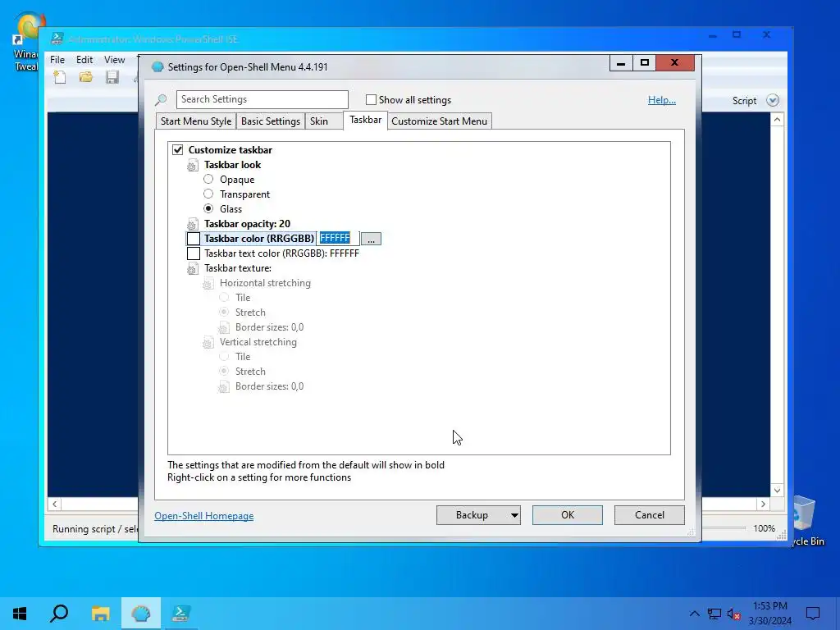840x630 pixels.
Task: Show hidden tray icons chevron
Action: 694,614
